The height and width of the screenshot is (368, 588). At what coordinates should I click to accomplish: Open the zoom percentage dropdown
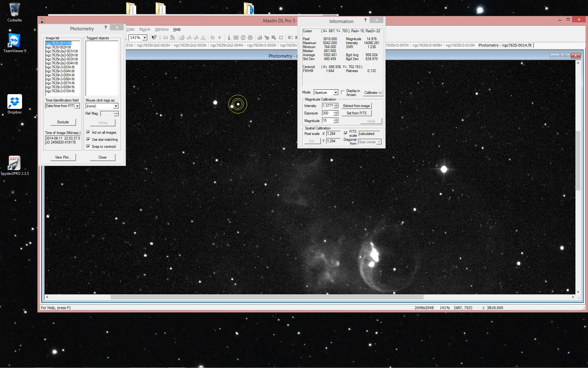tap(145, 37)
